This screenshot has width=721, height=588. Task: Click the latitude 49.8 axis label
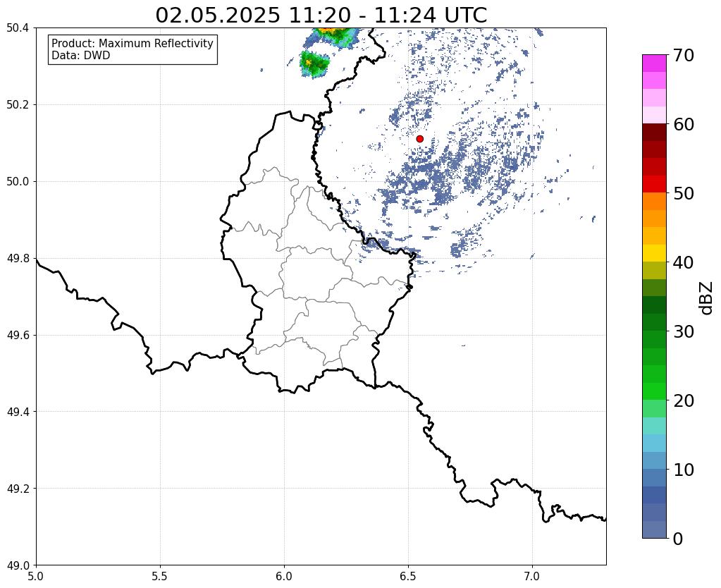pos(18,259)
